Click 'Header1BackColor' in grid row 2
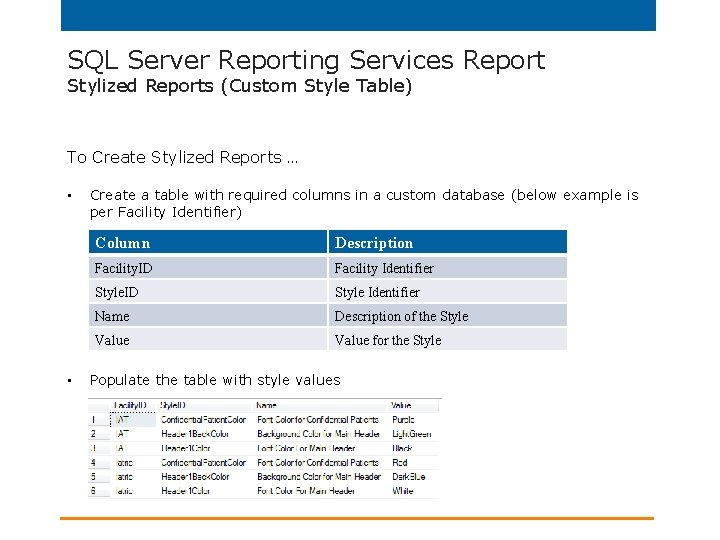The image size is (720, 540). tap(195, 434)
